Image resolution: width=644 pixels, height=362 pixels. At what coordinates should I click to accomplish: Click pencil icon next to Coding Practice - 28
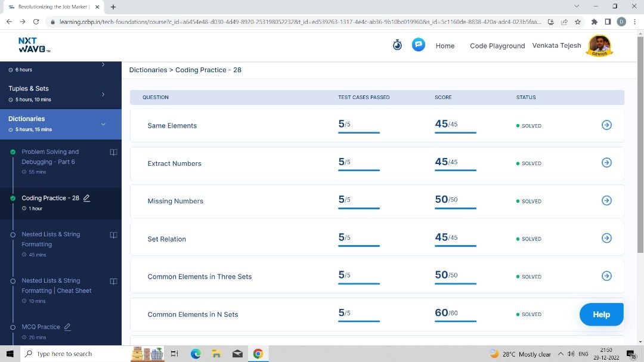pos(86,198)
